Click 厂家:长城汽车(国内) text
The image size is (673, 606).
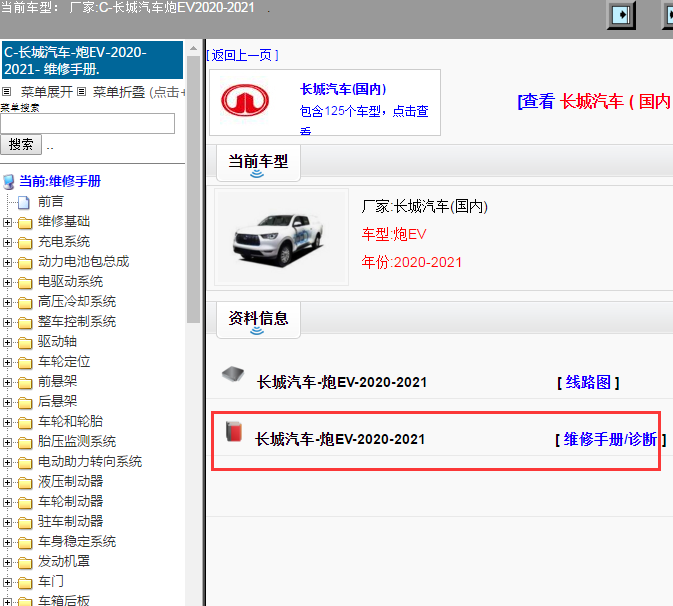coord(424,206)
